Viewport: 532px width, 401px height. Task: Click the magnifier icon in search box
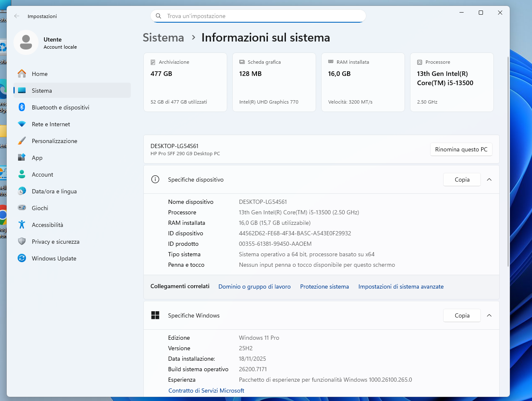click(158, 16)
